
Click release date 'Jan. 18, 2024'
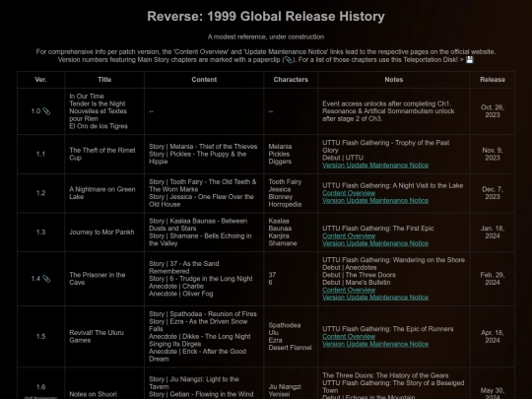(493, 233)
